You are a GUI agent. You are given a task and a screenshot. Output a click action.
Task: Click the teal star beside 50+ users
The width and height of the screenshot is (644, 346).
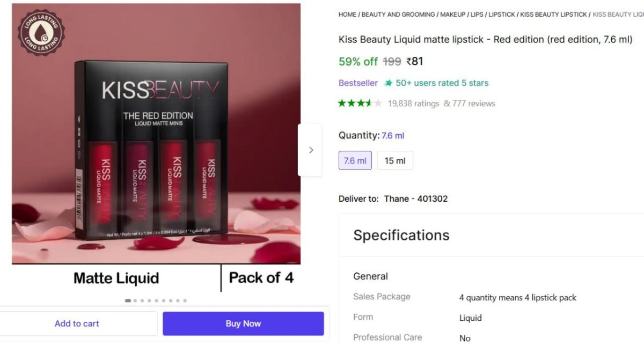[x=388, y=83]
